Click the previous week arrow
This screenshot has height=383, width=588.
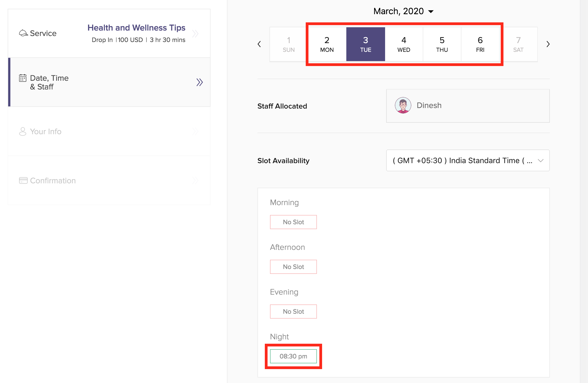pos(259,44)
